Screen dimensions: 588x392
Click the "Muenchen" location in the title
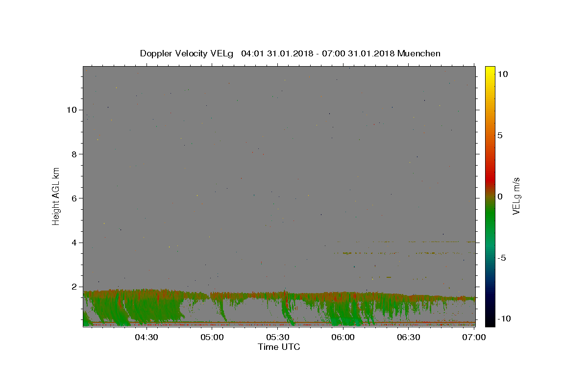point(419,53)
